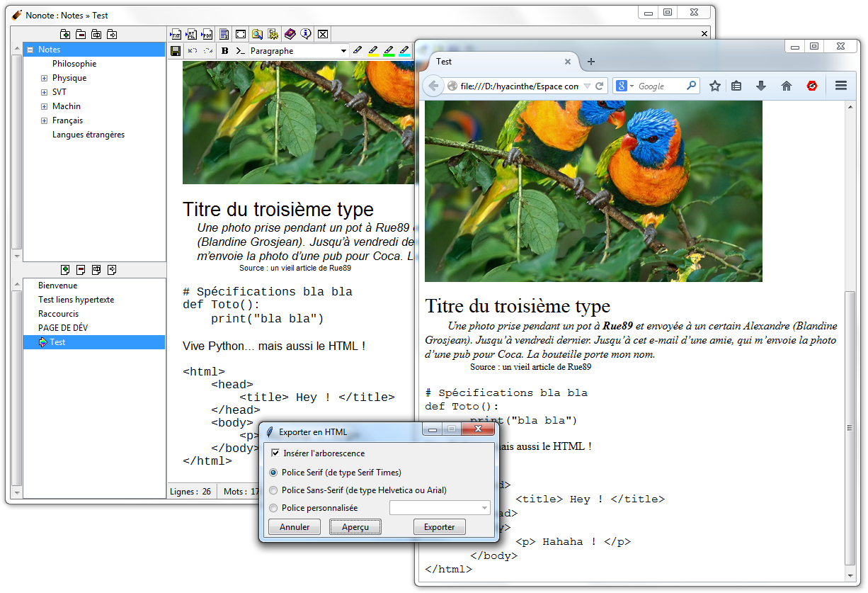Switch to the Test tab in Firefox
Image resolution: width=868 pixels, height=593 pixels.
[503, 62]
